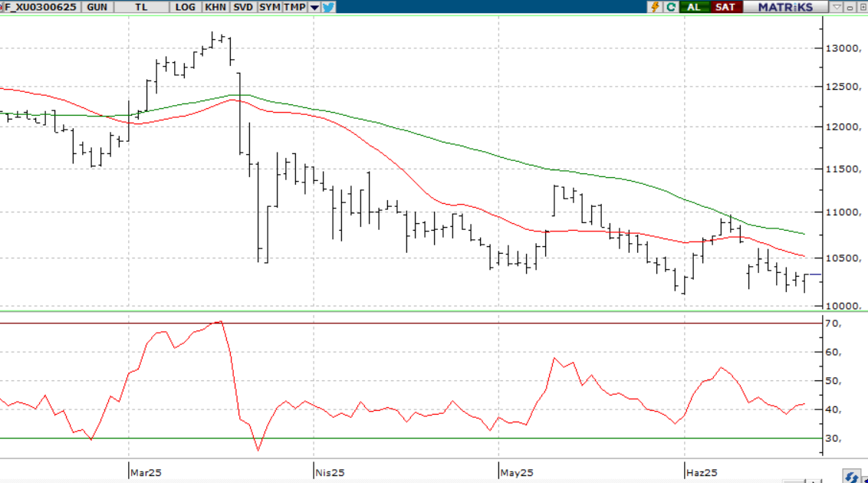The height and width of the screenshot is (483, 868).
Task: Share chart via the Twitter bird icon
Action: coord(328,7)
